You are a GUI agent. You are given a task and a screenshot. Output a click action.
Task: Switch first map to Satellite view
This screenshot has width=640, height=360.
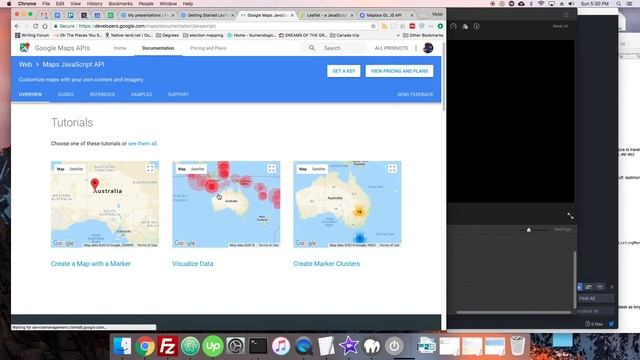click(x=76, y=169)
